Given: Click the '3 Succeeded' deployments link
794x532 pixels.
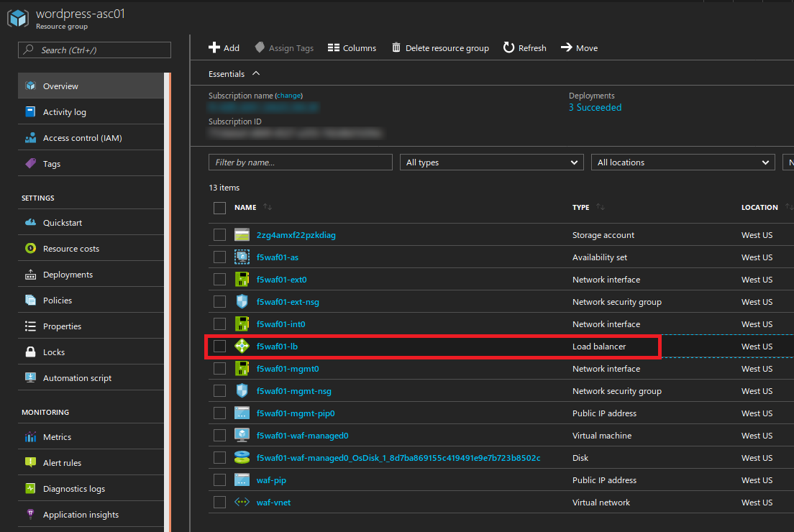Looking at the screenshot, I should coord(595,107).
